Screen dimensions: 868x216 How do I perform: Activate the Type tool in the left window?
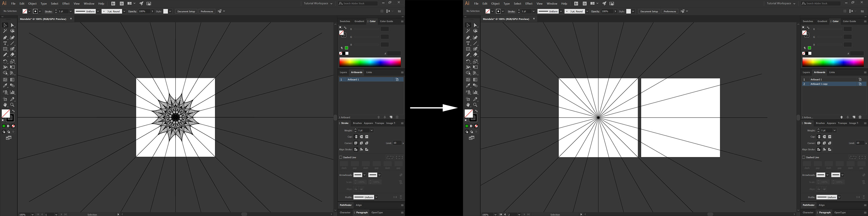5,43
